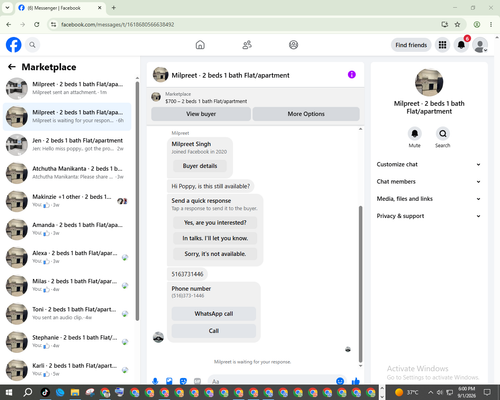Search in conversation with magnifier icon
The image size is (500, 400).
pyautogui.click(x=443, y=134)
